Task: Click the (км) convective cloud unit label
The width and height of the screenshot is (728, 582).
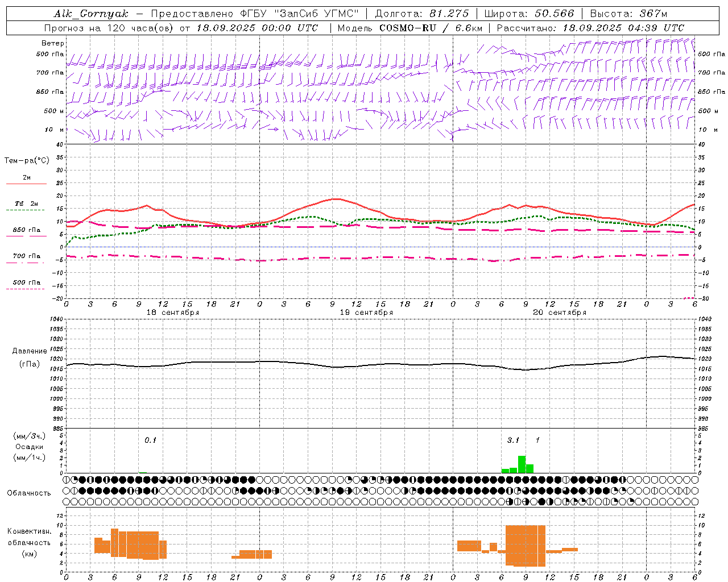Action: pyautogui.click(x=30, y=554)
